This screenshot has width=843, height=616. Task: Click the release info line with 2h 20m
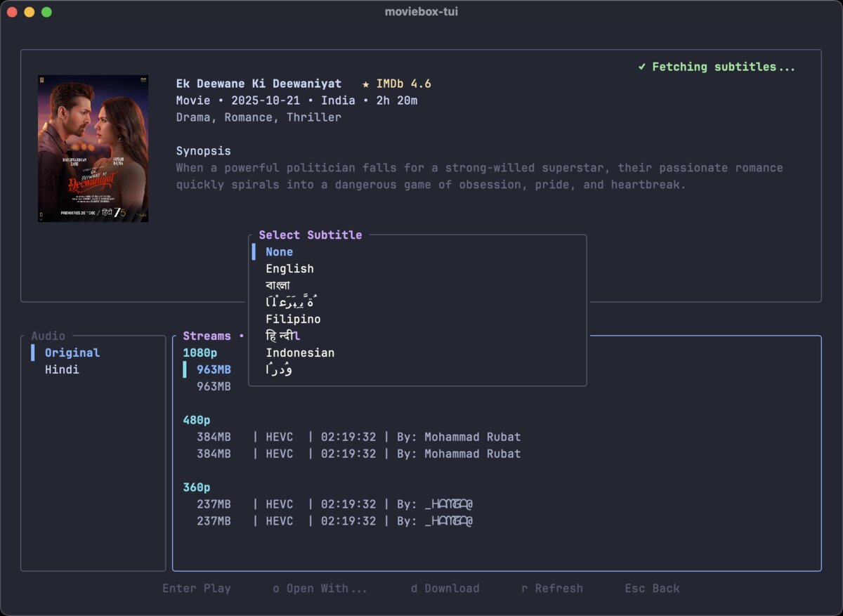tap(296, 101)
